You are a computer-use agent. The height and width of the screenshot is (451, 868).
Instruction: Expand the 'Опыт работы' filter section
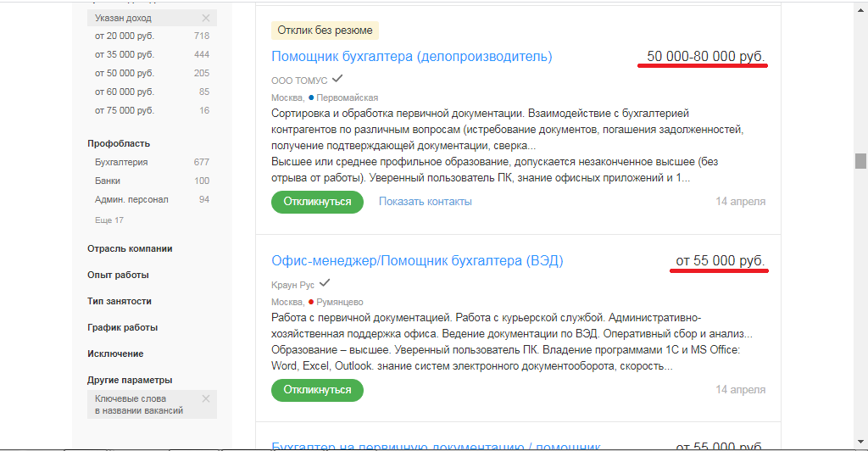click(x=118, y=275)
